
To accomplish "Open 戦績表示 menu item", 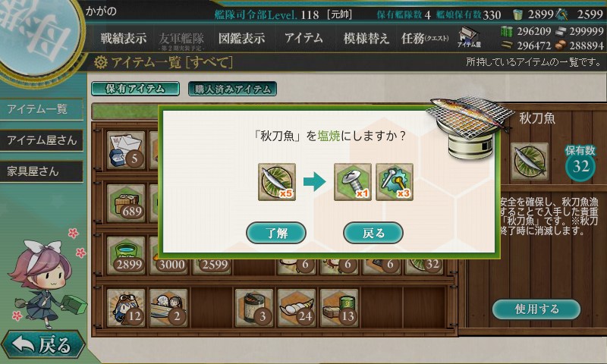I will [124, 38].
